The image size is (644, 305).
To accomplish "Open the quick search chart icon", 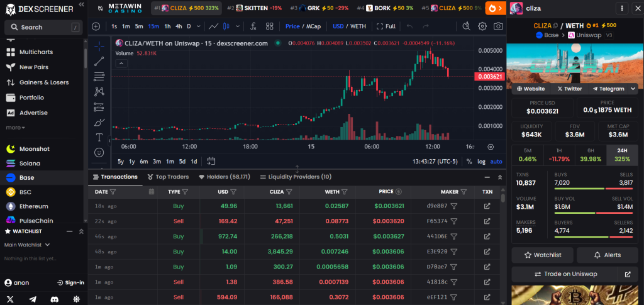I will click(x=466, y=26).
